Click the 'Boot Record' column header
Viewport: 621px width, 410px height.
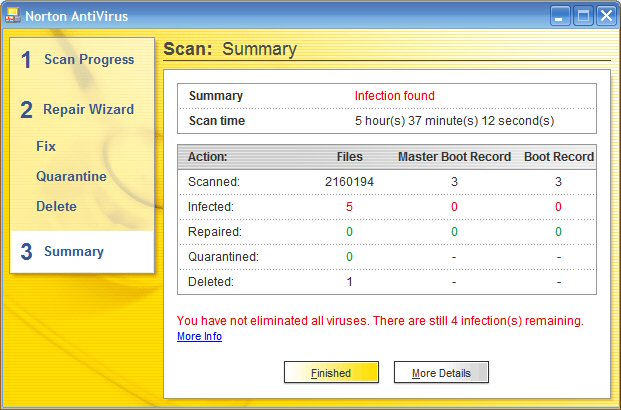tap(559, 157)
